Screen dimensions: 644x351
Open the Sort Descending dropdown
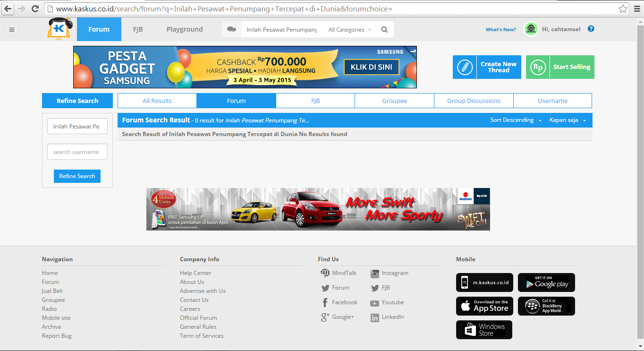(516, 120)
